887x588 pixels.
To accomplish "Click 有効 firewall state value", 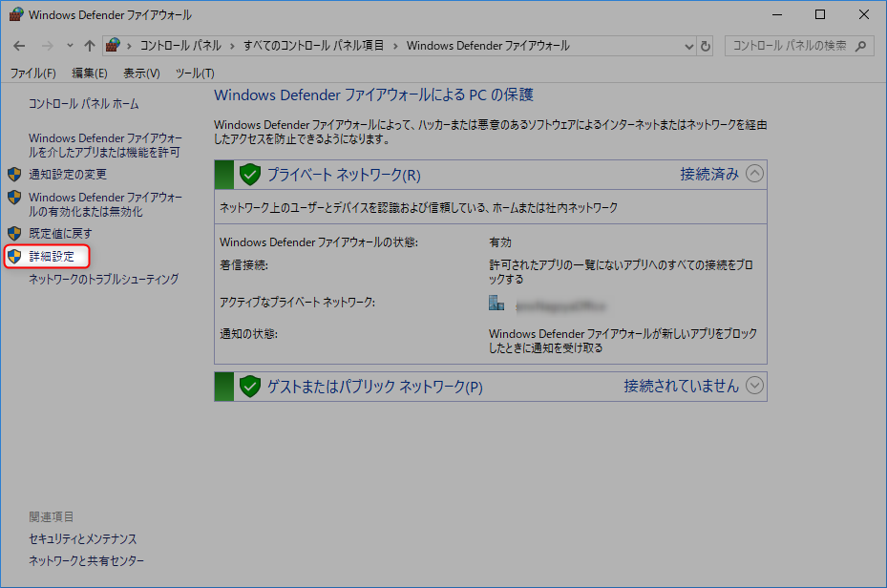I will coord(500,242).
